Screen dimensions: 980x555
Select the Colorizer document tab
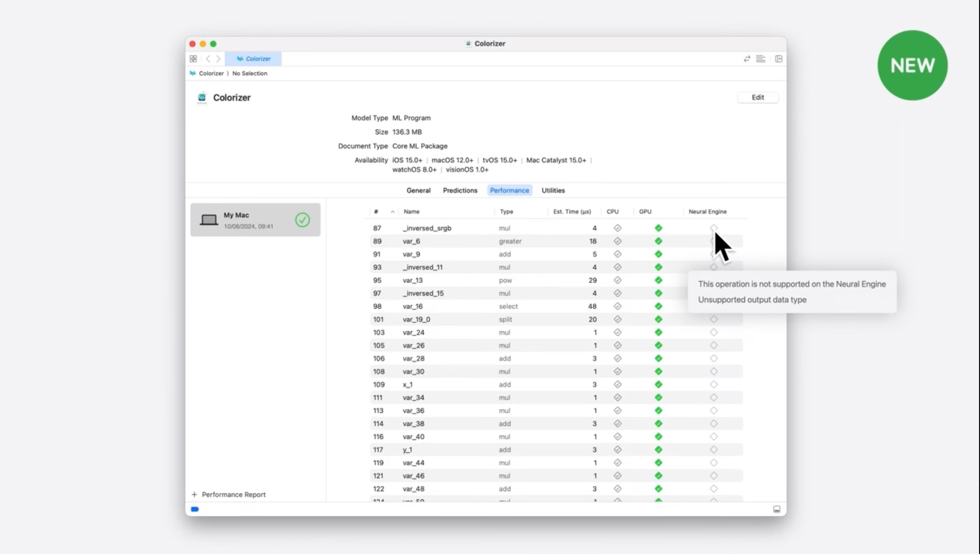(253, 59)
